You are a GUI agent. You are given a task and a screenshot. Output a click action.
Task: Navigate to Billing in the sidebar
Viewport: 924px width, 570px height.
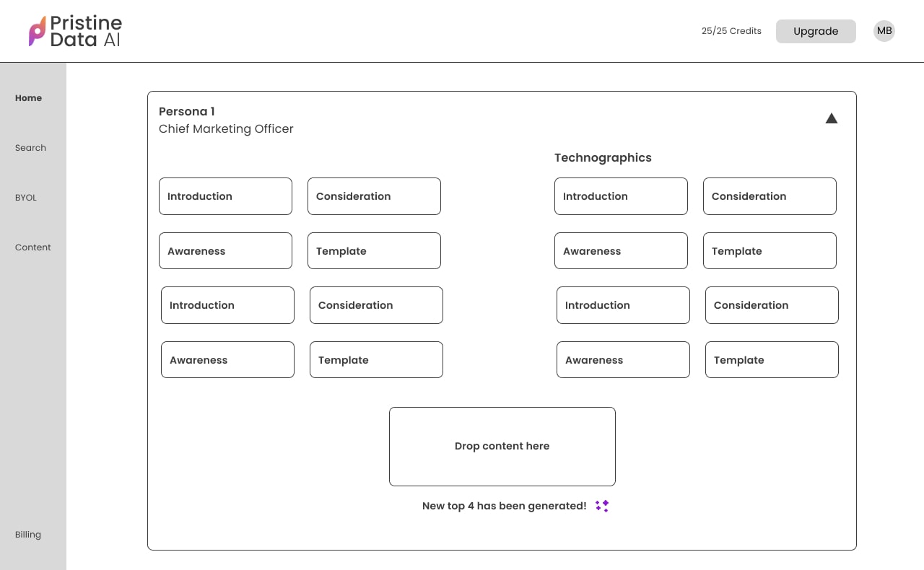point(28,535)
